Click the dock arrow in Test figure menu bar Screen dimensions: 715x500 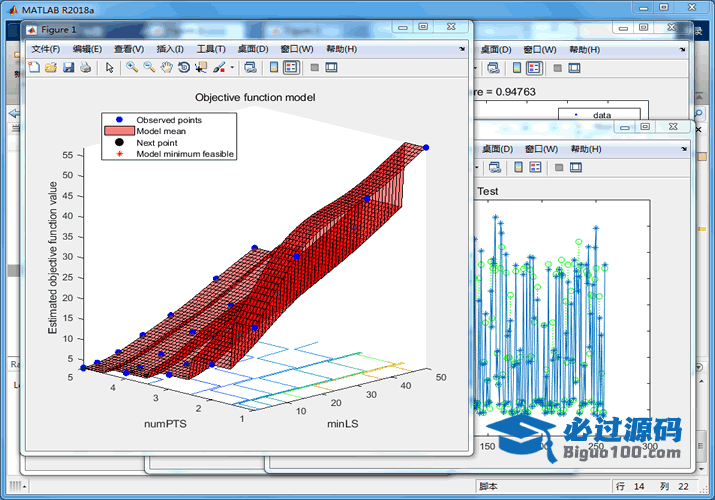click(684, 149)
